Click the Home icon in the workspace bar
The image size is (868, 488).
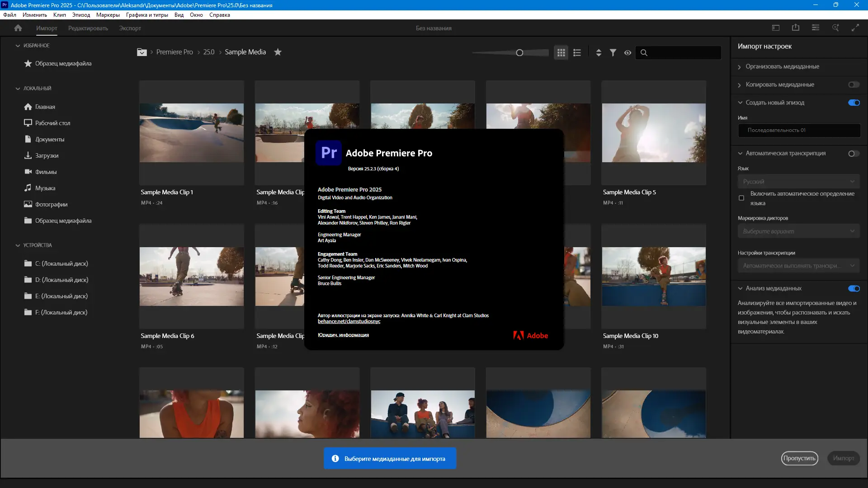[x=18, y=28]
